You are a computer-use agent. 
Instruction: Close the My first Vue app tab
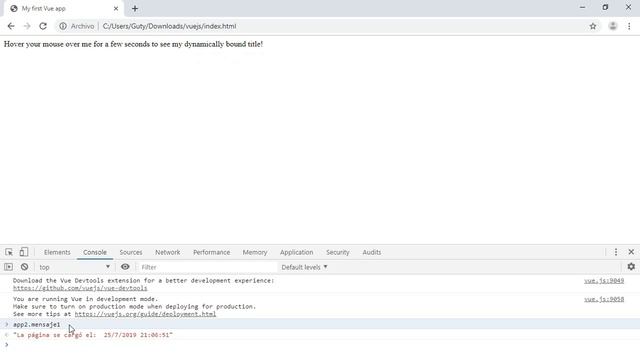(x=116, y=9)
